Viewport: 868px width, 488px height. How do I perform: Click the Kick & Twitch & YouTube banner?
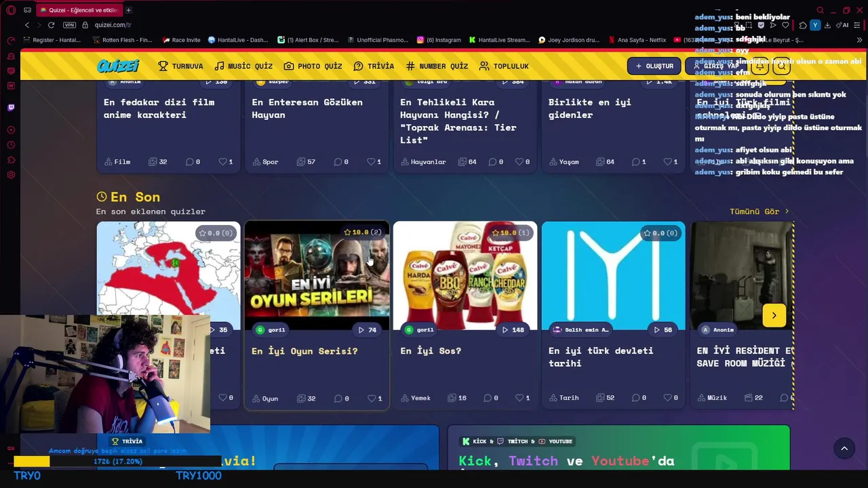click(x=619, y=447)
